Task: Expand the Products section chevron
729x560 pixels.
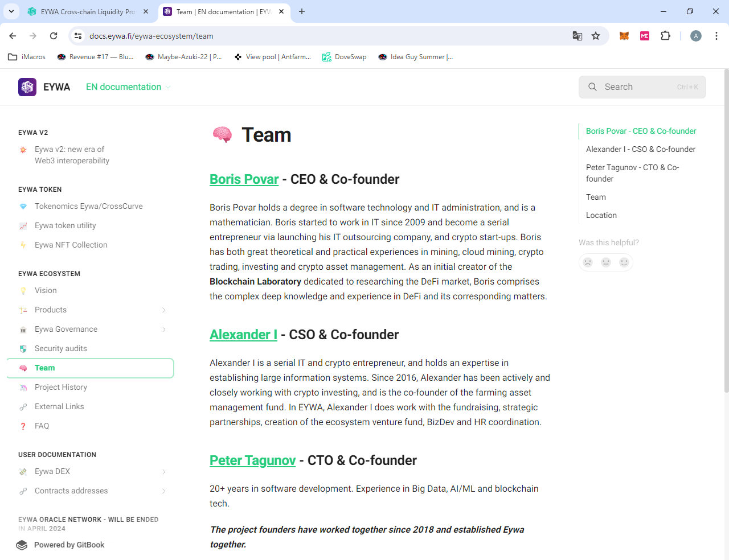Action: coord(164,310)
